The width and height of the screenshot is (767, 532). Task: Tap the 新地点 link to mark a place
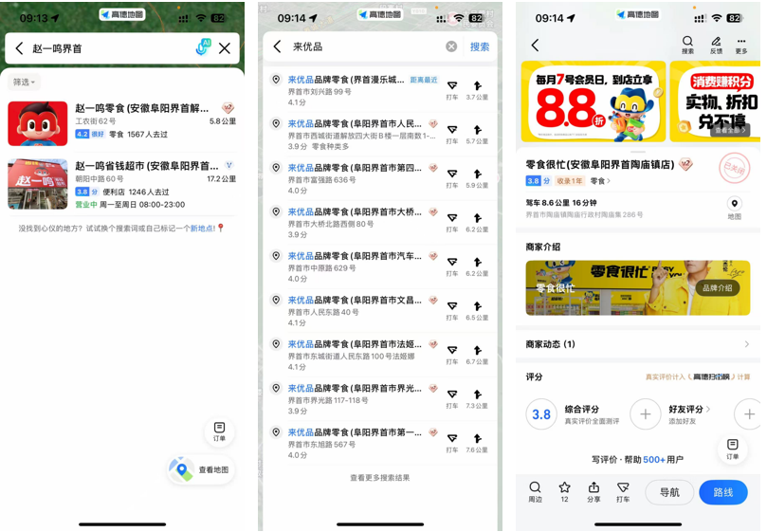point(202,229)
